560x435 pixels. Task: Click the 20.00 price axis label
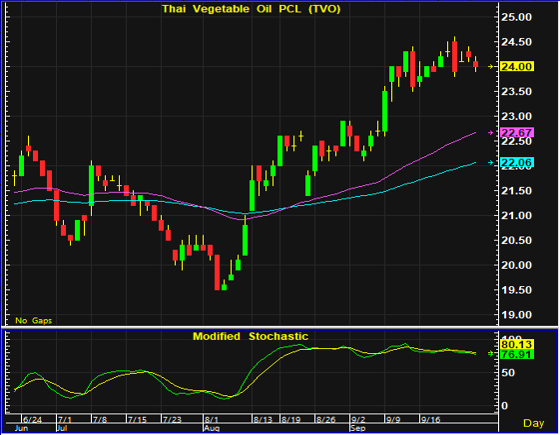pyautogui.click(x=516, y=265)
